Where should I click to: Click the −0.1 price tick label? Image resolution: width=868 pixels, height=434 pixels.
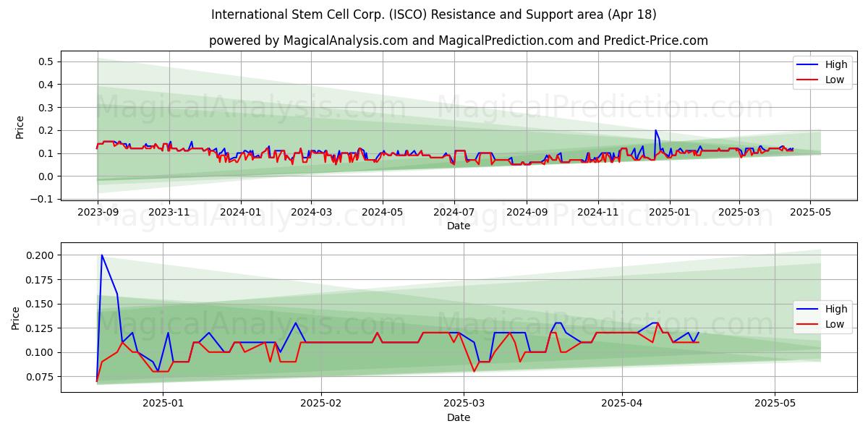click(x=43, y=199)
